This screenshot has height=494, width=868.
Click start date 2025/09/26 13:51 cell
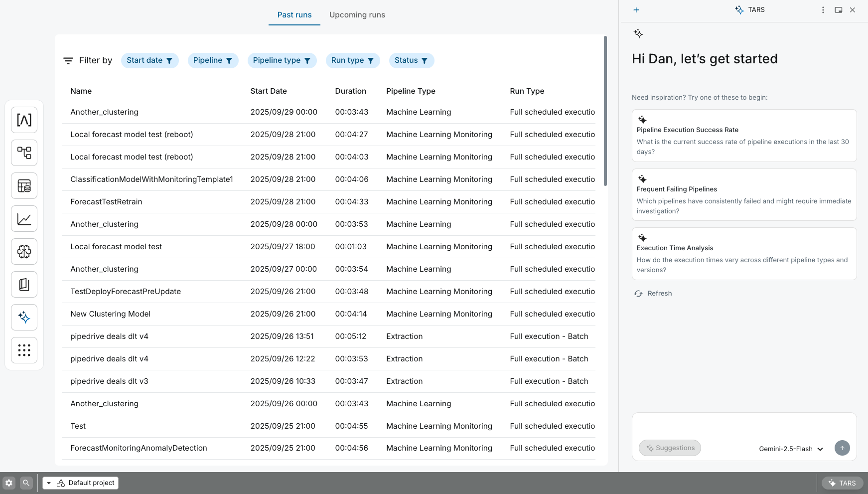282,336
